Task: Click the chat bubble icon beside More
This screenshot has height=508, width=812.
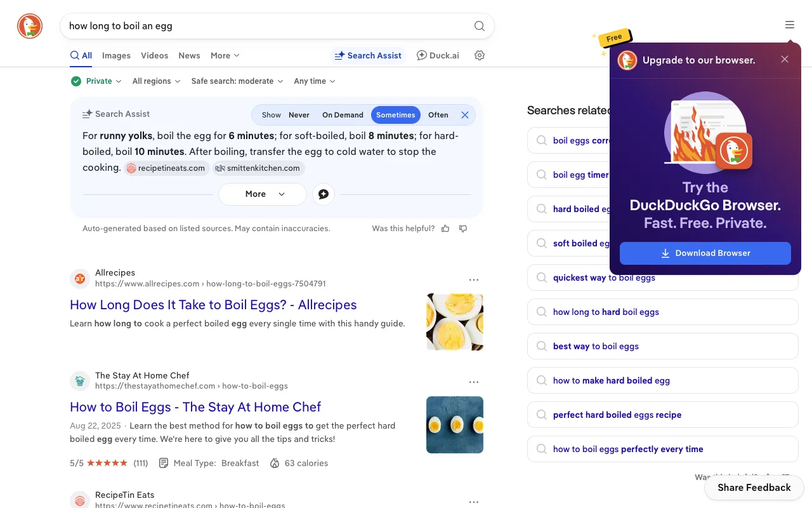Action: pyautogui.click(x=324, y=194)
